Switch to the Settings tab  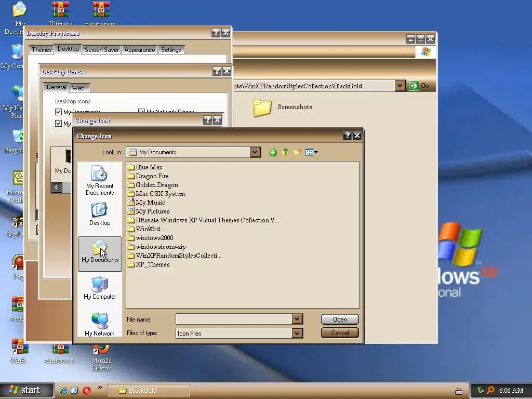[x=170, y=50]
